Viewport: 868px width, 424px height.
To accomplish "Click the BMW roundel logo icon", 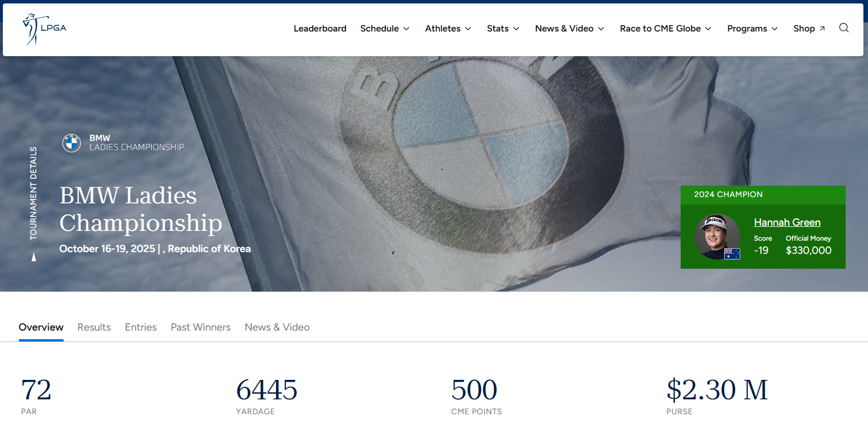I will point(72,143).
